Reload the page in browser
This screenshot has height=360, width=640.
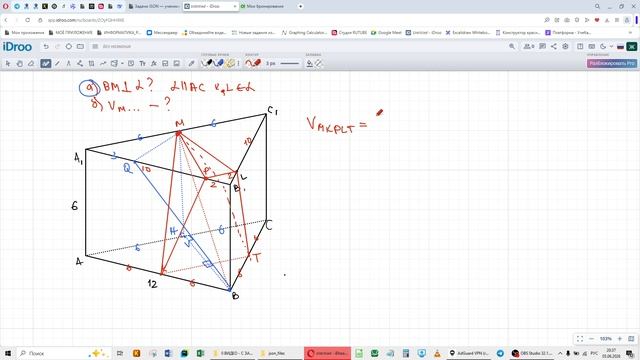tap(28, 20)
